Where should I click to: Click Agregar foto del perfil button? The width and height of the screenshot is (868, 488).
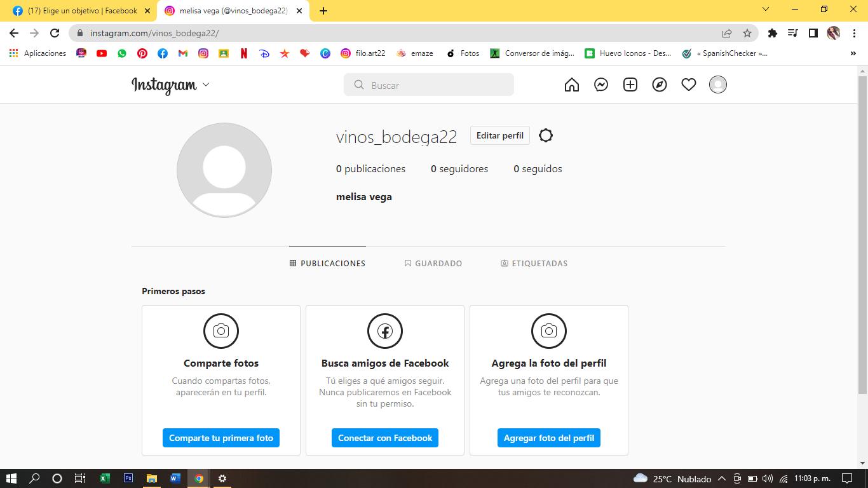click(549, 438)
